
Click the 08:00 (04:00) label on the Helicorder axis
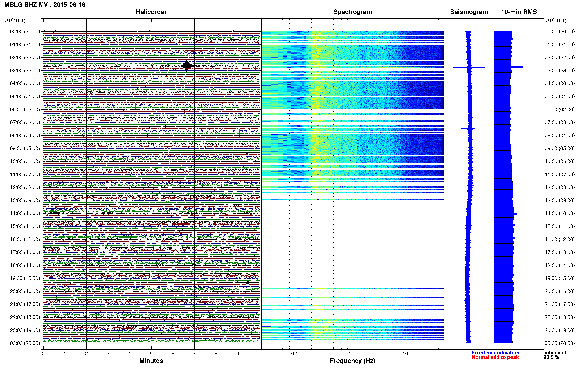(25, 135)
